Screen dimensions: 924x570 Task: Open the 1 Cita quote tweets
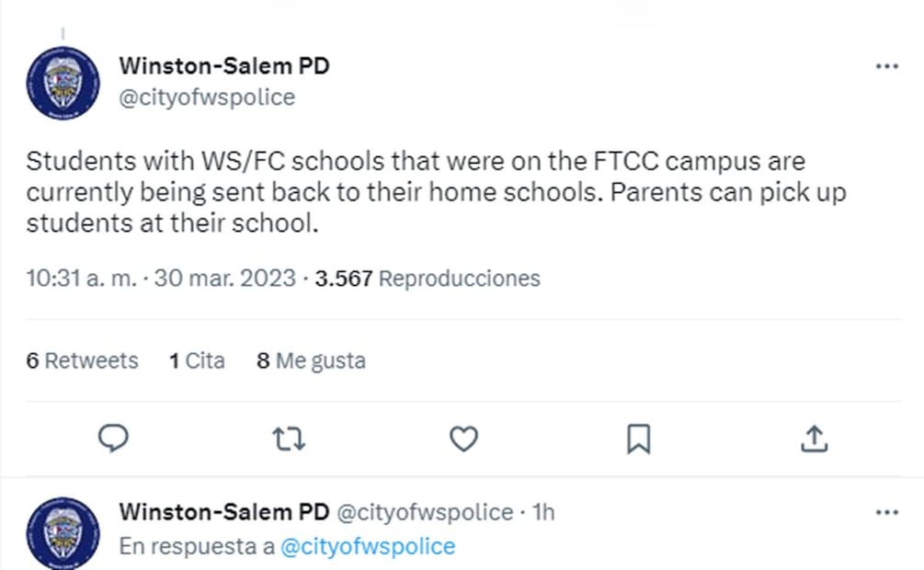pos(196,360)
